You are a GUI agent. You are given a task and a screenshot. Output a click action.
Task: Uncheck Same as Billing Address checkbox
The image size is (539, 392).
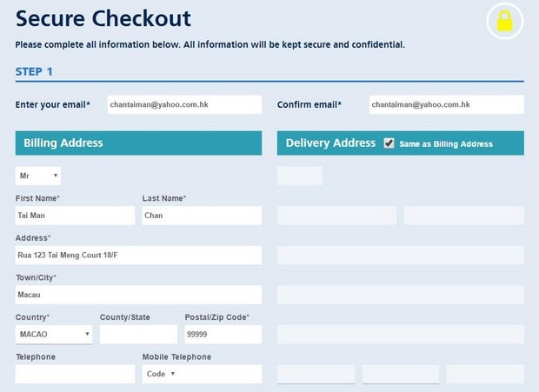(x=389, y=143)
